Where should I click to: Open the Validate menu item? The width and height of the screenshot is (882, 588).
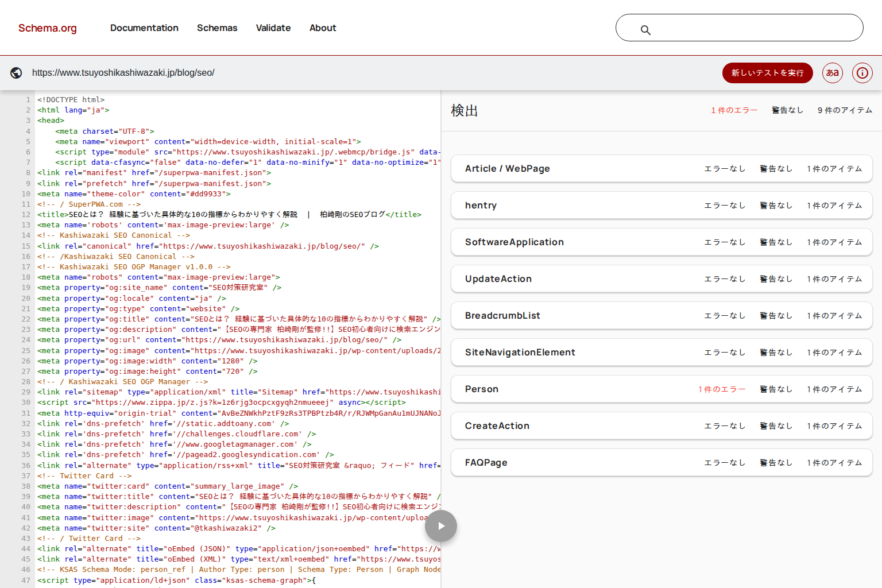273,28
